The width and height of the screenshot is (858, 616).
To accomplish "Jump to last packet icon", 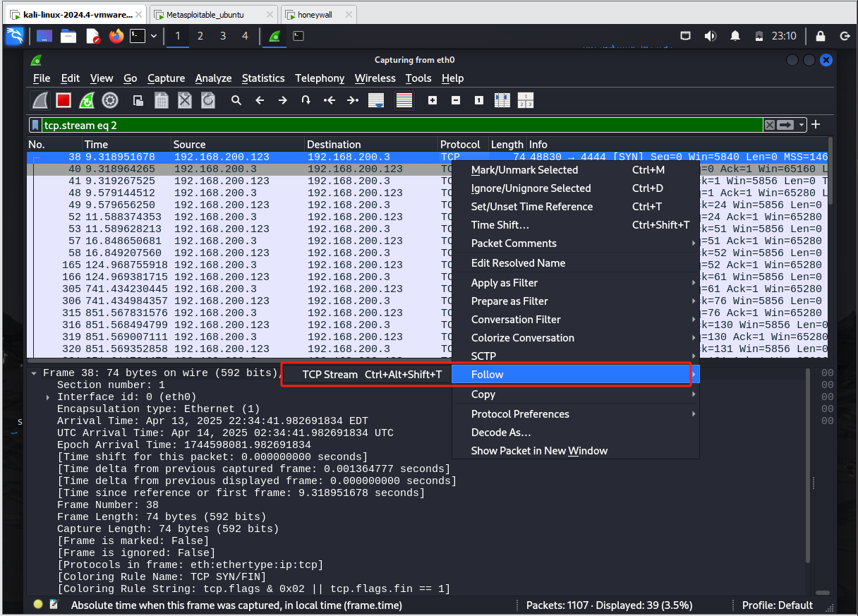I will coord(352,100).
